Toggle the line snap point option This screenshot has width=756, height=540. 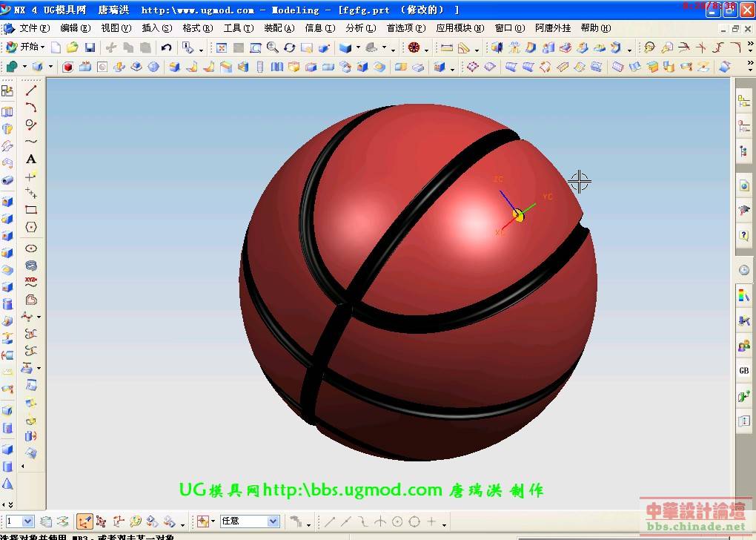tap(330, 521)
